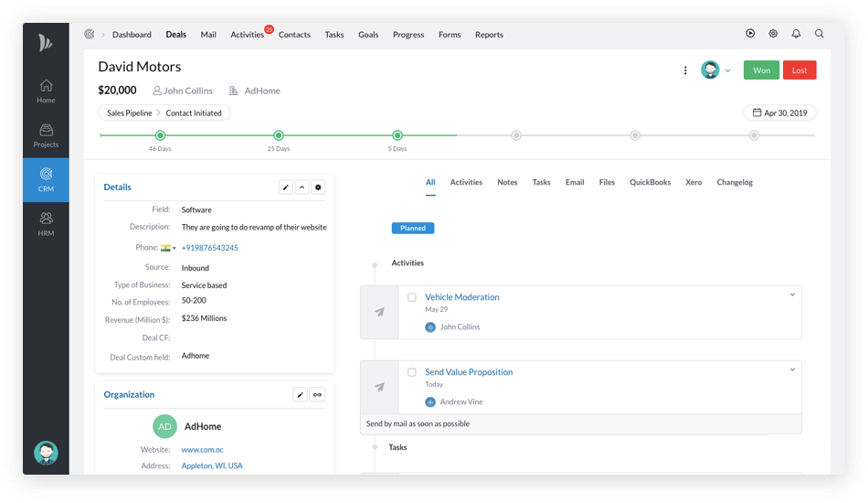The image size is (868, 503).
Task: Click the Andrew Vine avatar in activity
Action: pos(430,402)
